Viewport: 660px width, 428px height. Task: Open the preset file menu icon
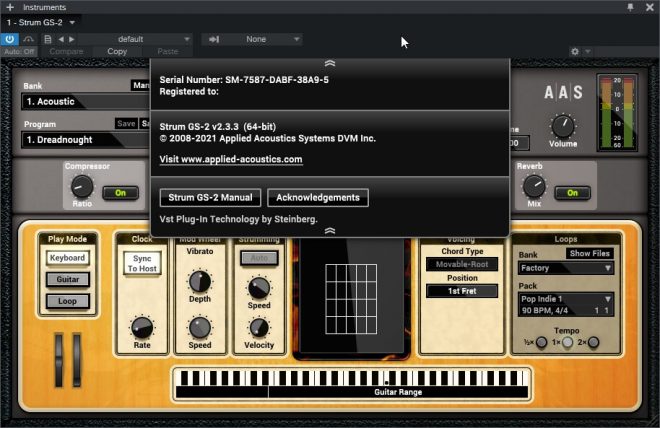click(48, 39)
